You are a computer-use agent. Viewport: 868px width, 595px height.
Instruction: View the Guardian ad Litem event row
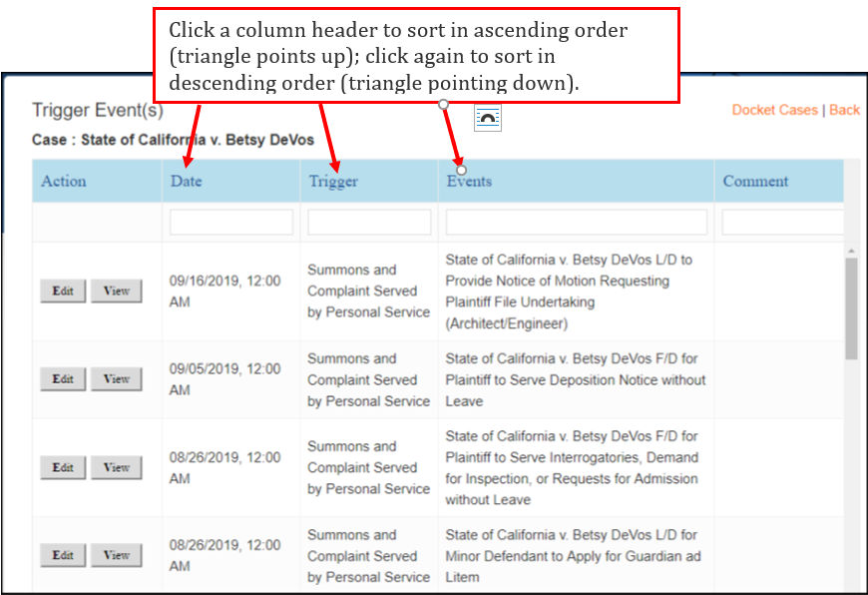tap(117, 555)
